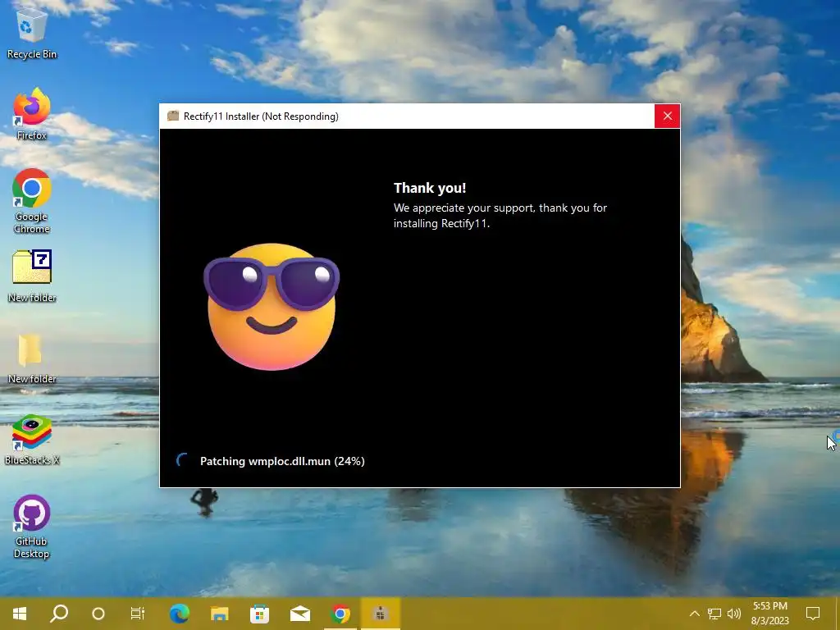This screenshot has height=630, width=840.
Task: Click the 'Thank you!' heading
Action: [x=430, y=188]
